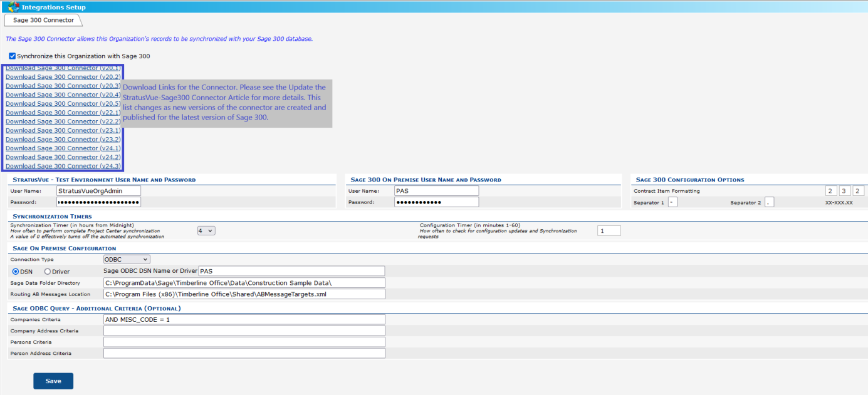Click the Company Address Criteria field
Image resolution: width=868 pixels, height=395 pixels.
pyautogui.click(x=244, y=331)
